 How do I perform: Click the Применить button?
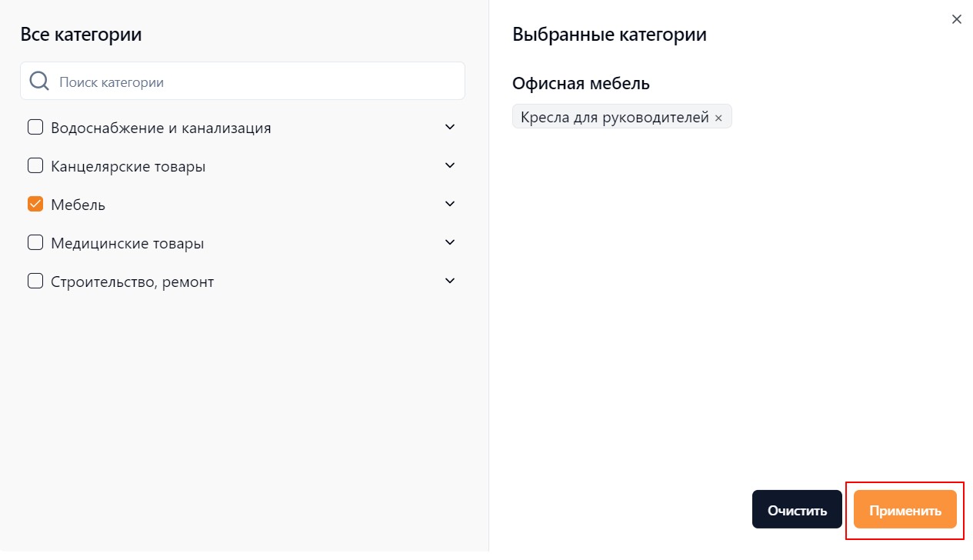point(905,510)
